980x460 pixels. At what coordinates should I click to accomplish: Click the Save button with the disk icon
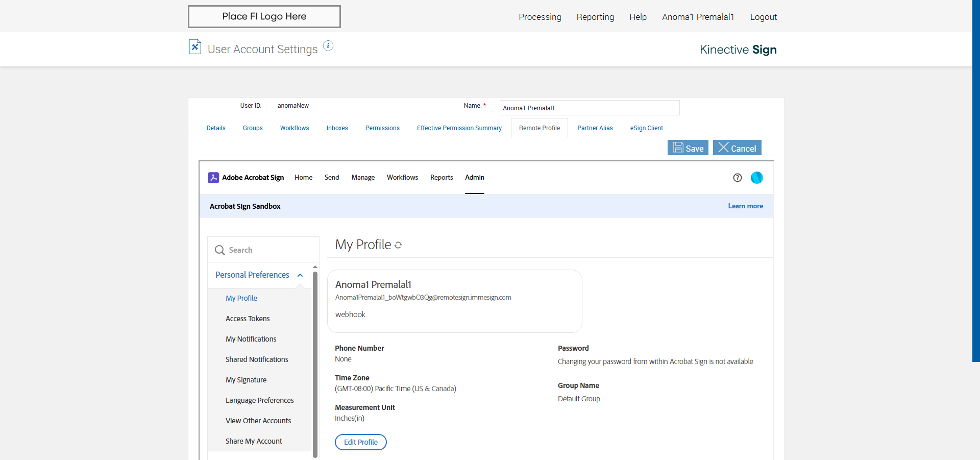(688, 148)
